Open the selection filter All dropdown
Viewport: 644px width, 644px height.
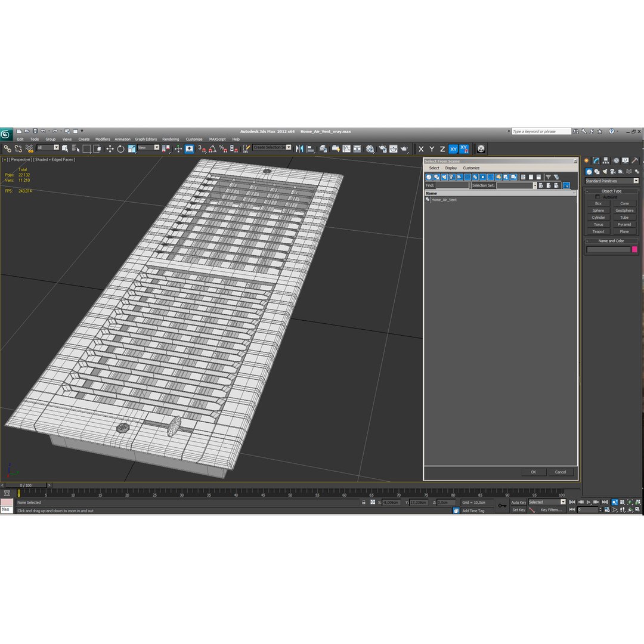click(48, 148)
